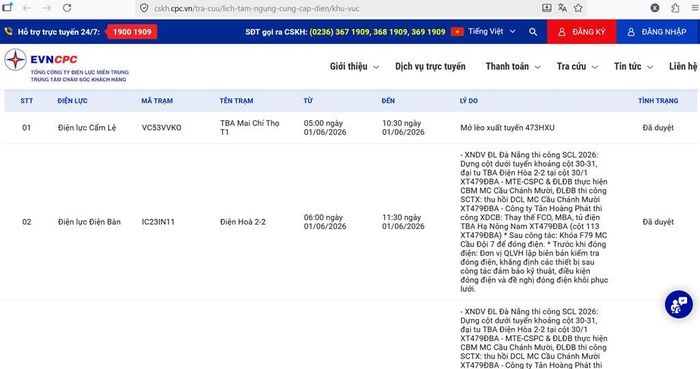Click the red ĐĂNG KÝ button
Image resolution: width=700 pixels, height=369 pixels.
coord(582,32)
